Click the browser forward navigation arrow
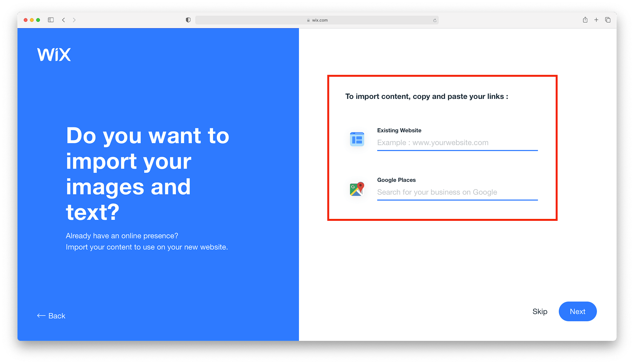634x364 pixels. [74, 20]
